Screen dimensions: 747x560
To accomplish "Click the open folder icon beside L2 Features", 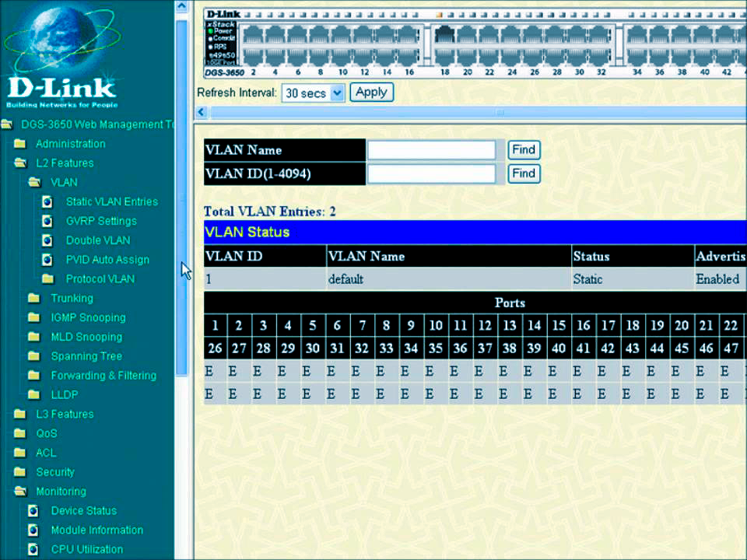I will pyautogui.click(x=21, y=163).
